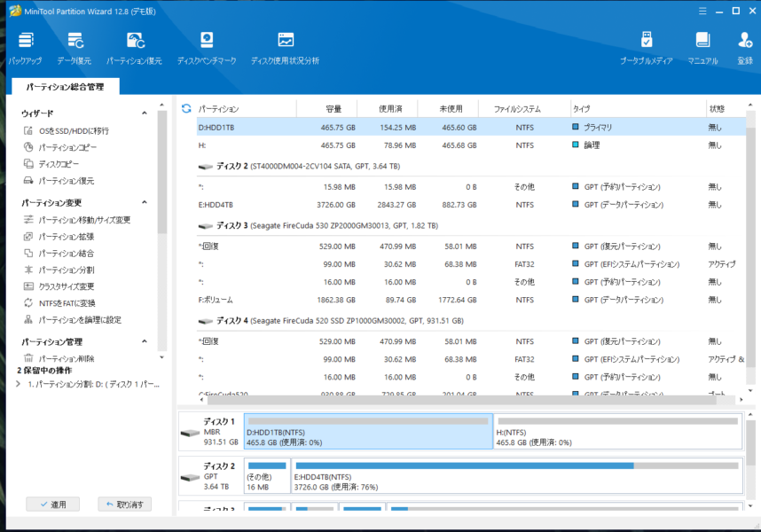Screen dimensions: 761x532
Task: Select D:HDD1TB(NTFS) block in disk map
Action: (368, 431)
